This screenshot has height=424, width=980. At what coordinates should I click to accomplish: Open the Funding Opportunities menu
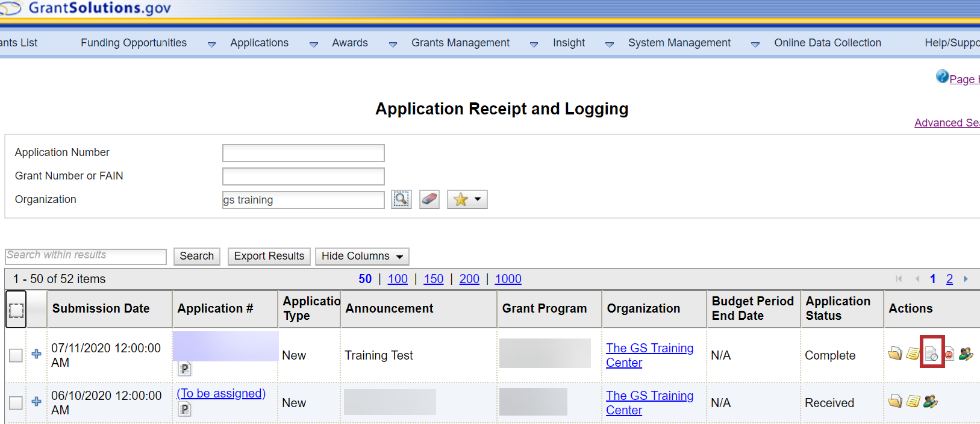(134, 43)
